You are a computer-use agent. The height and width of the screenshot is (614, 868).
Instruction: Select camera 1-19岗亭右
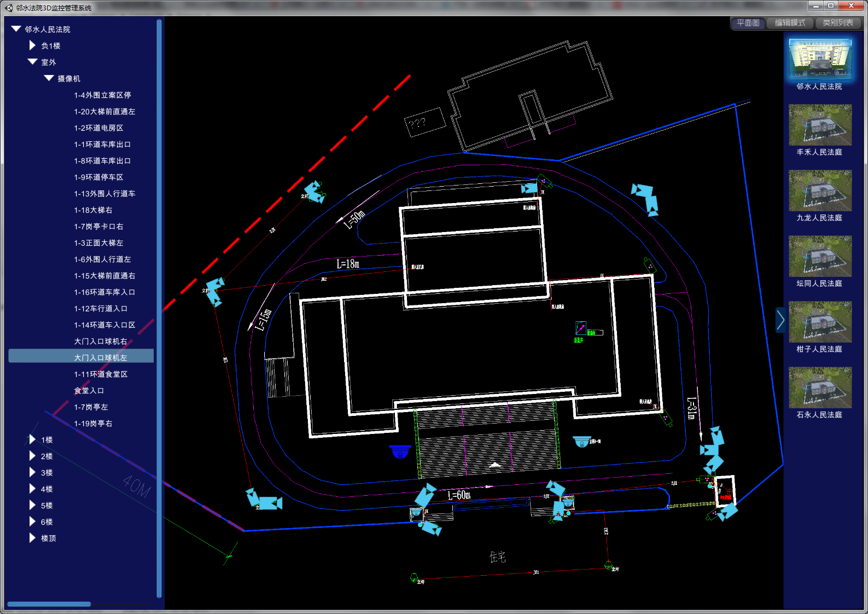tap(93, 424)
